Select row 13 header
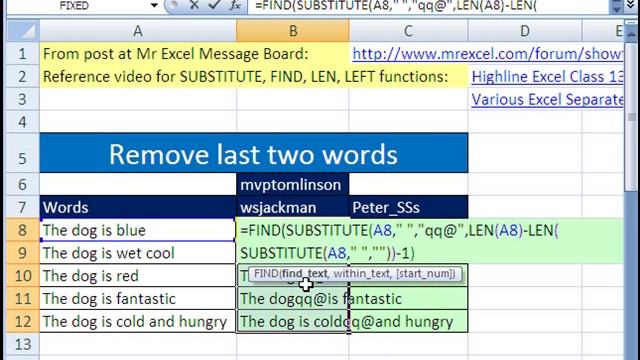This screenshot has height=360, width=640. 23,344
